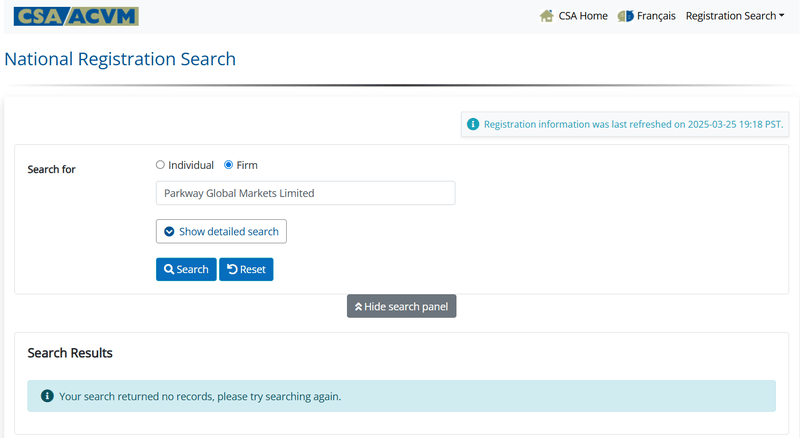The image size is (800, 438).
Task: Click the magnifier icon on Search button
Action: 169,269
